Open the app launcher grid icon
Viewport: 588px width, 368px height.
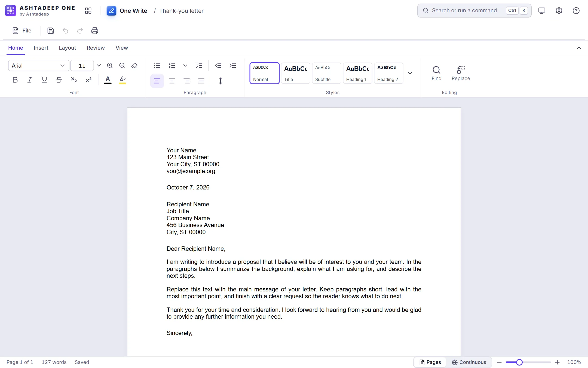[88, 11]
